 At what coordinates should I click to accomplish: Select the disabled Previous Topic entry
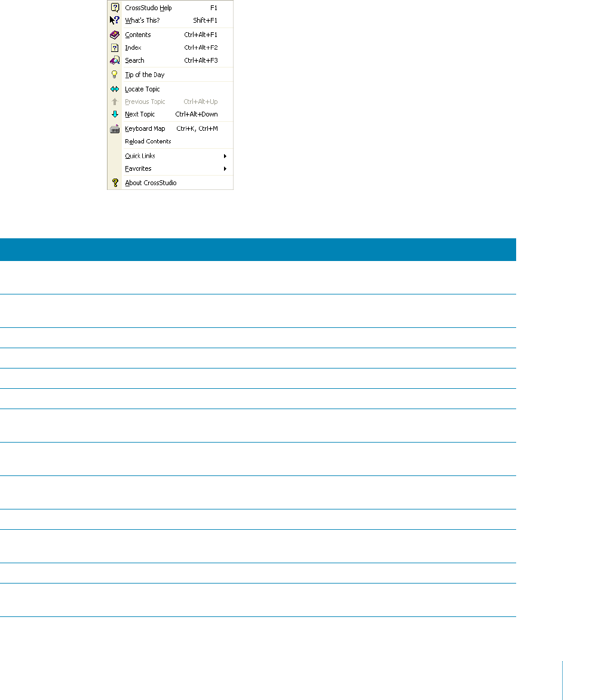(x=170, y=102)
